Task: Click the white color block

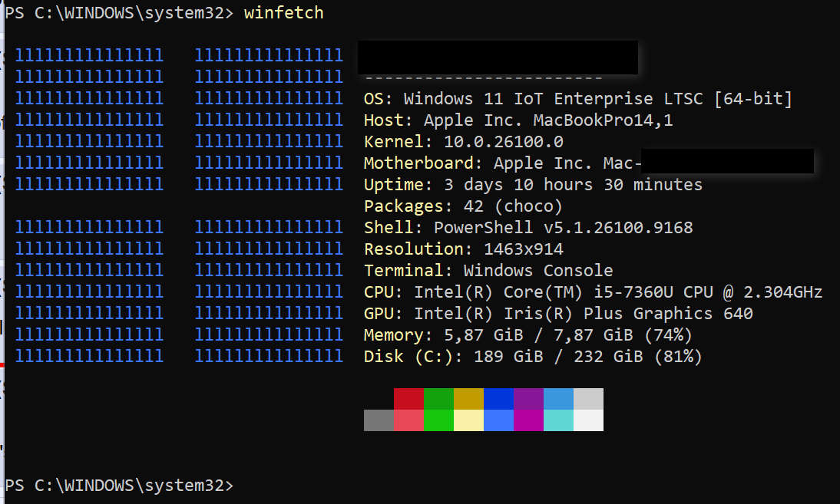Action: (x=589, y=420)
